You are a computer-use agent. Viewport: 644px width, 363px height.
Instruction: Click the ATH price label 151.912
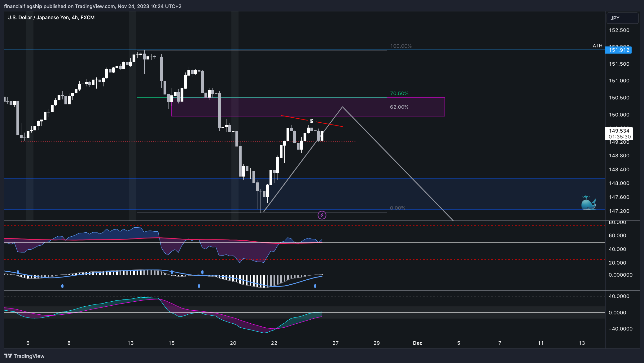point(618,50)
